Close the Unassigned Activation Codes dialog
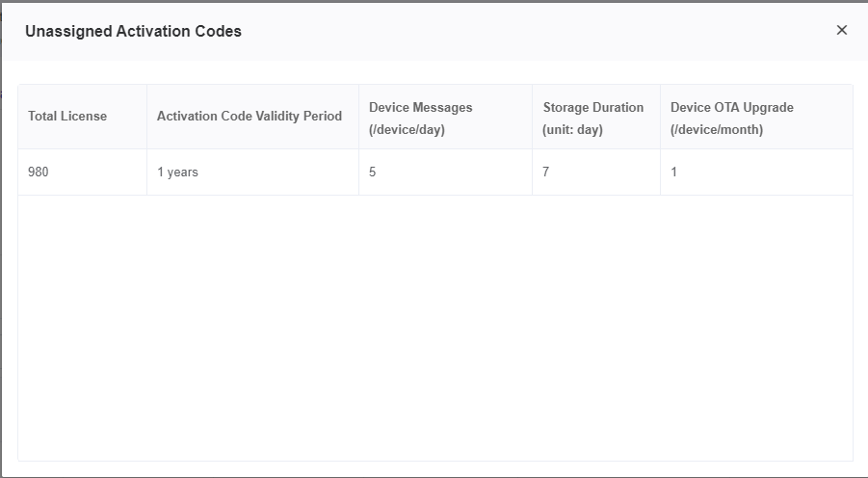The width and height of the screenshot is (868, 478). coord(841,30)
